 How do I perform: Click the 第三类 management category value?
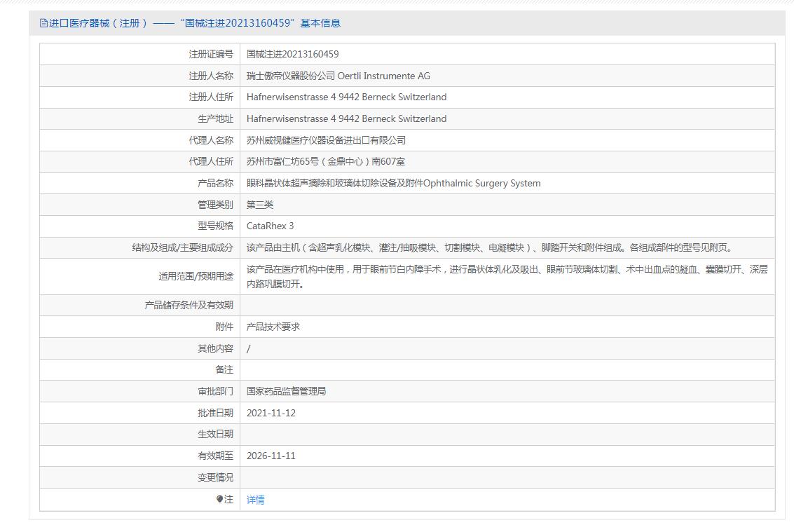click(x=260, y=205)
